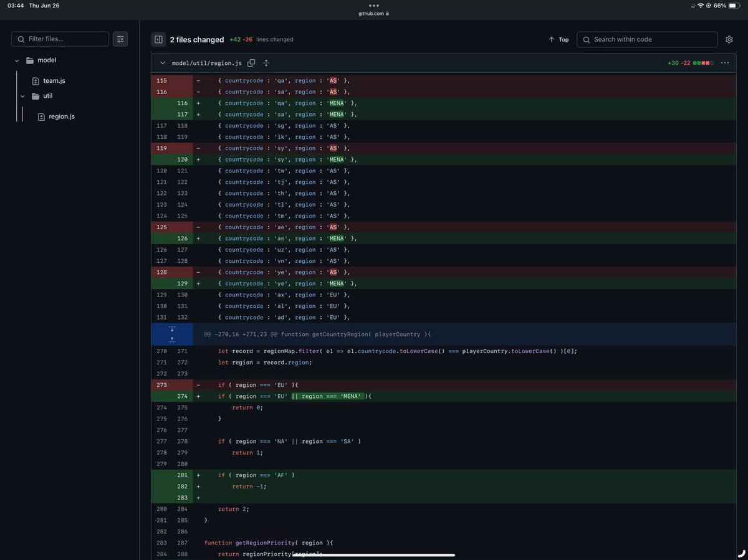This screenshot has height=560, width=748.
Task: Click expand all lines icon for region.js
Action: coord(266,63)
